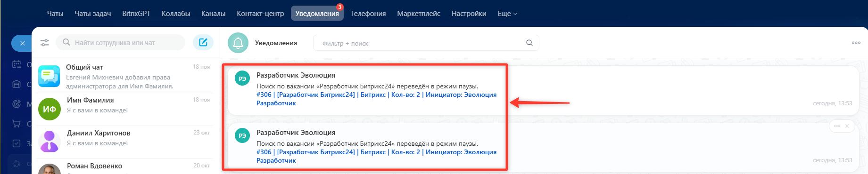Open the Чаты tab

55,14
